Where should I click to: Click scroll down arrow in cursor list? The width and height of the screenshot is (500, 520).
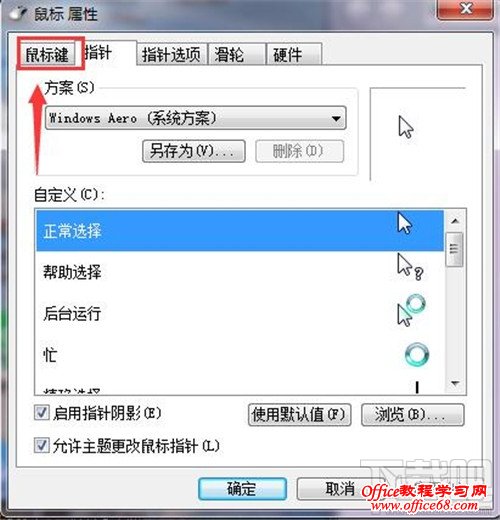pos(455,383)
